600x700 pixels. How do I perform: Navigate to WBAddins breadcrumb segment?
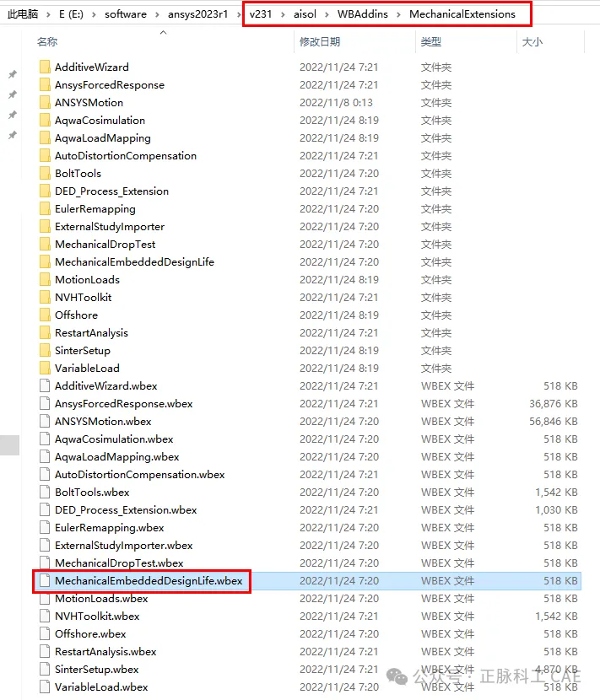(x=363, y=14)
